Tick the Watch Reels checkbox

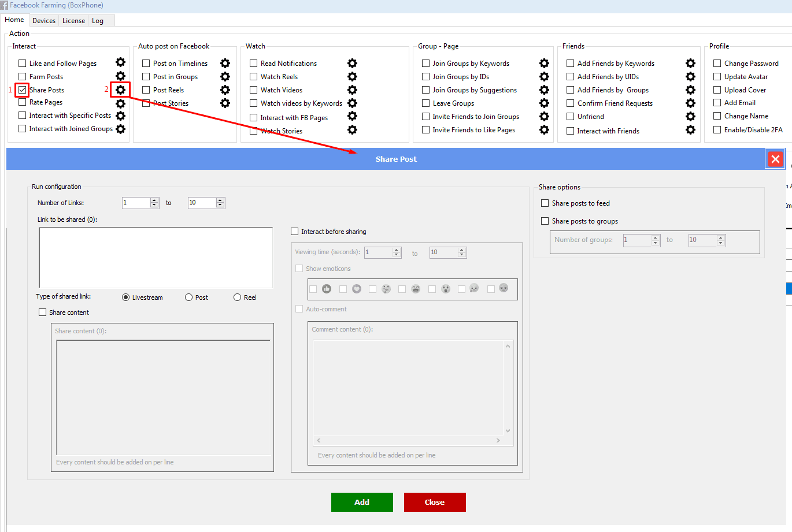coord(253,76)
